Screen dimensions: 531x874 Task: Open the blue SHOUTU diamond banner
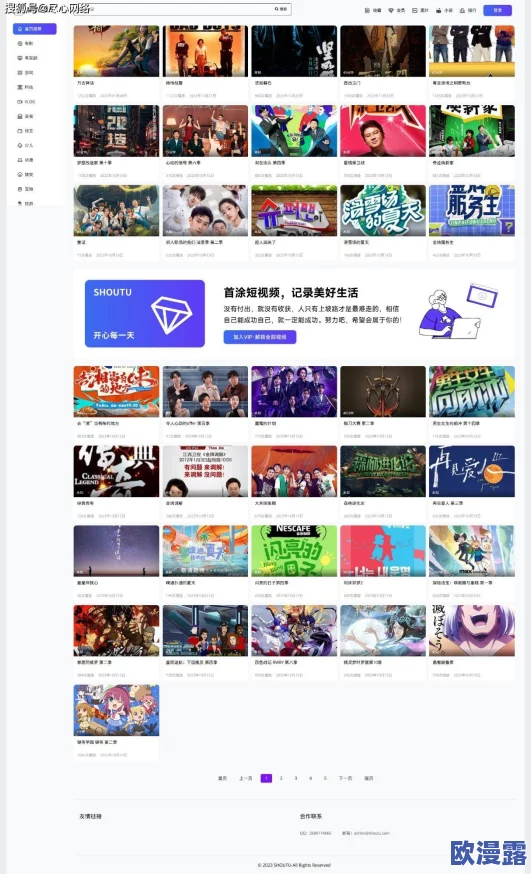click(x=145, y=314)
